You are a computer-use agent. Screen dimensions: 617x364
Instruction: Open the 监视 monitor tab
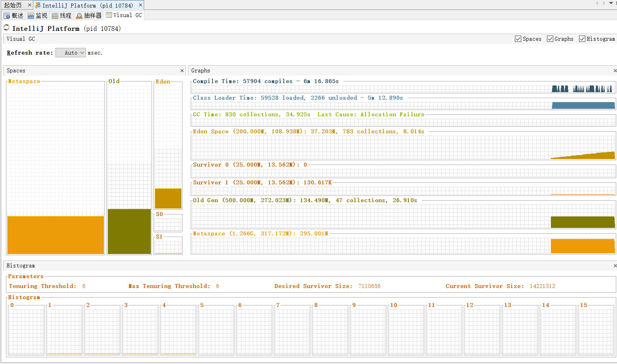click(x=38, y=15)
